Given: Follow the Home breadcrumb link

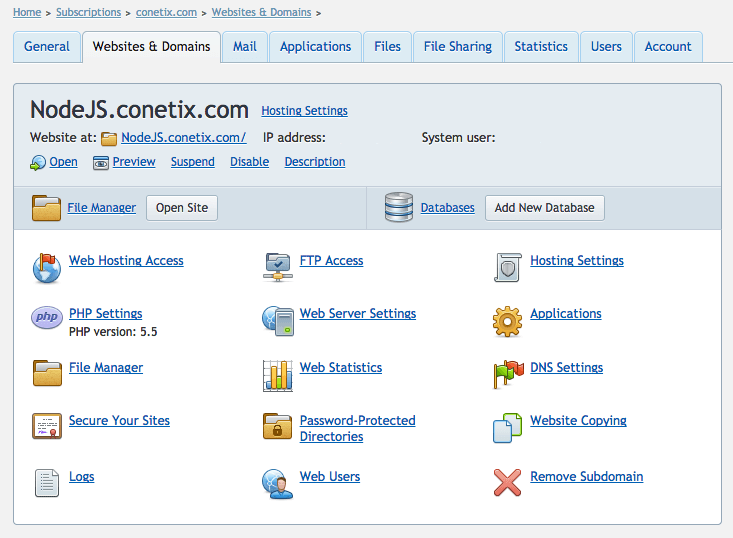Looking at the screenshot, I should click(27, 12).
